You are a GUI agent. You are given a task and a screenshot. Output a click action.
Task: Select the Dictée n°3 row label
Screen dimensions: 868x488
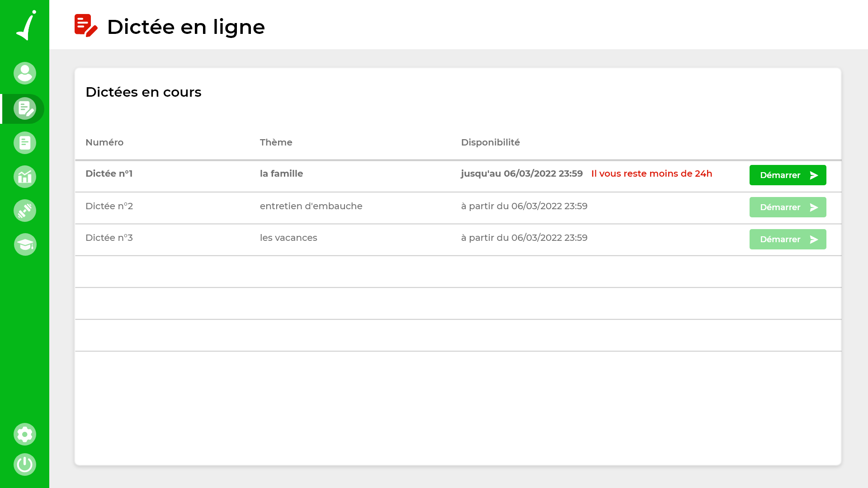109,238
